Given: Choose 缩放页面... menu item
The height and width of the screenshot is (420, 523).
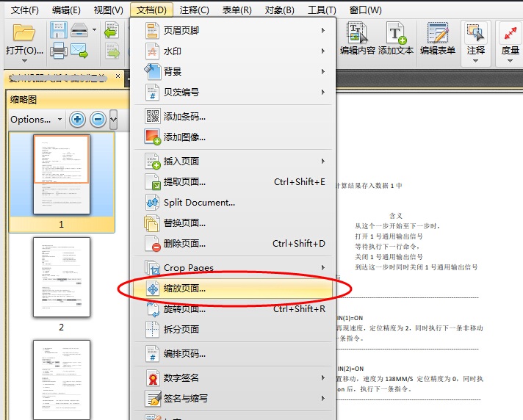Looking at the screenshot, I should 233,289.
